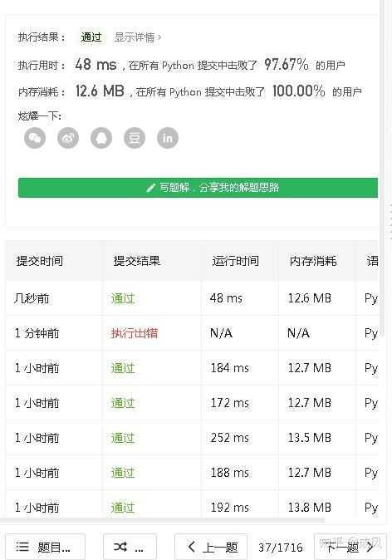Click the list icon in 题目 button
The height and width of the screenshot is (560, 392).
(x=22, y=547)
